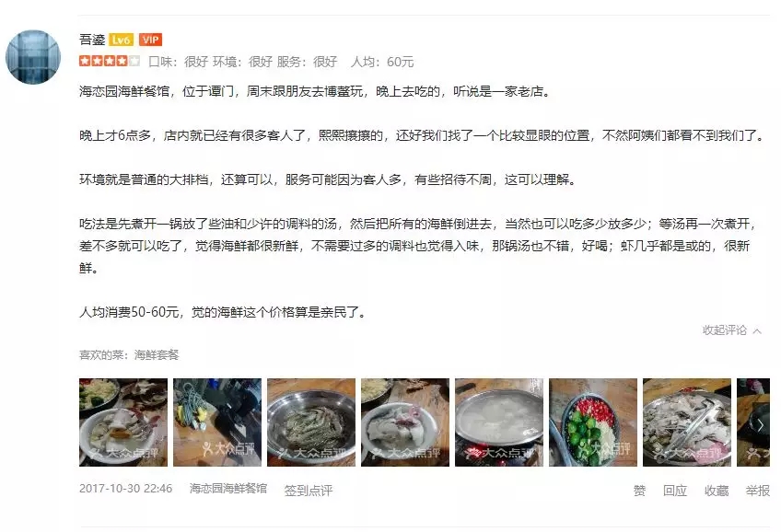The width and height of the screenshot is (781, 532).
Task: Open favorite dish 海鲜套餐
Action: [x=157, y=355]
